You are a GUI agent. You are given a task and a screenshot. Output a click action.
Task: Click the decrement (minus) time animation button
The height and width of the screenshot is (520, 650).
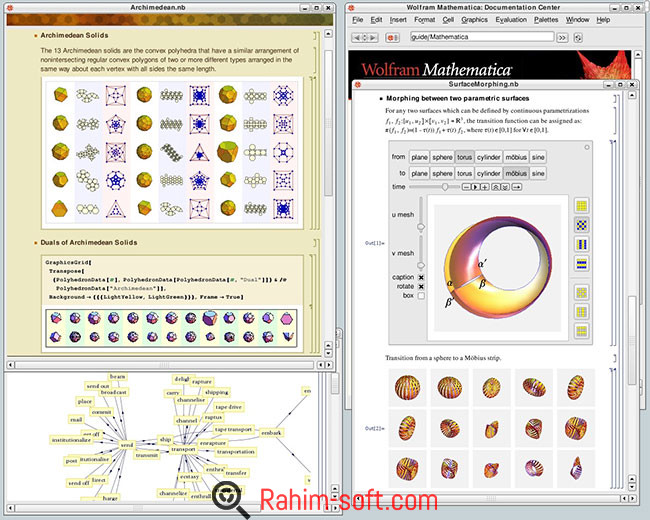point(466,187)
